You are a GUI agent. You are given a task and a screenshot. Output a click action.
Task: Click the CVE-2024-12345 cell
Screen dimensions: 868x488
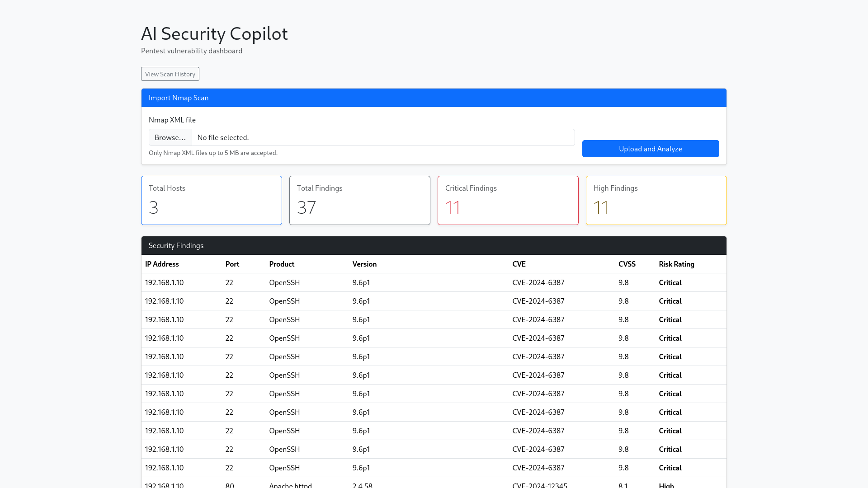click(540, 485)
